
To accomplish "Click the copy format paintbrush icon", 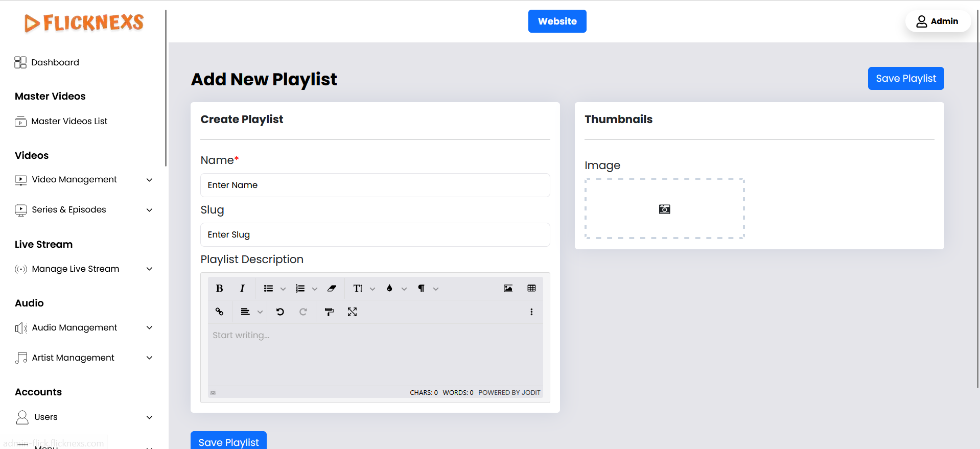I will pos(329,312).
